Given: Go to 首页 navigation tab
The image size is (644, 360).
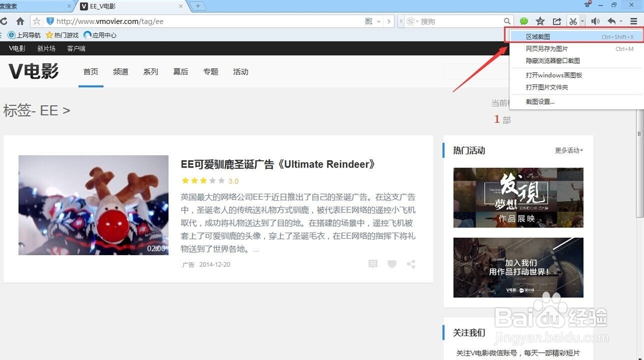Looking at the screenshot, I should pyautogui.click(x=91, y=72).
